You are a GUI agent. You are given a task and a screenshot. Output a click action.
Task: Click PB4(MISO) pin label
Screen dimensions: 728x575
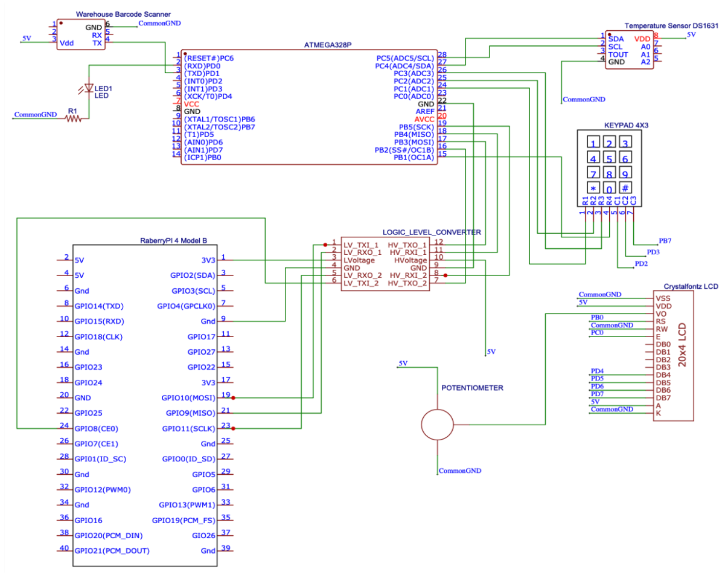tap(413, 134)
